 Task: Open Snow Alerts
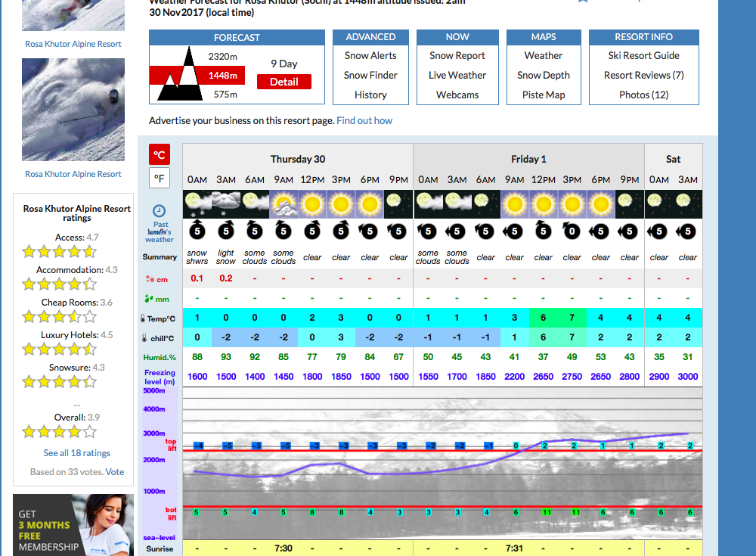pyautogui.click(x=370, y=55)
